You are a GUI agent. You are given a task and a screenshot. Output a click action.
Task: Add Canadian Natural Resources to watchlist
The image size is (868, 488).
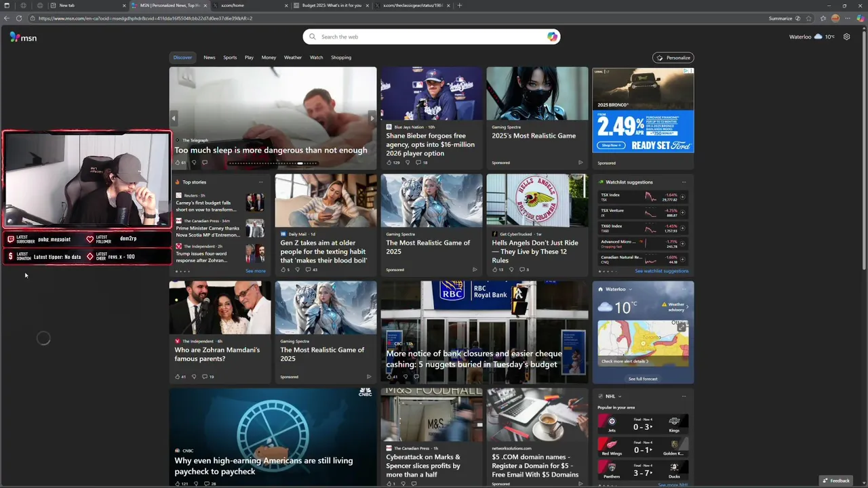[x=683, y=260]
